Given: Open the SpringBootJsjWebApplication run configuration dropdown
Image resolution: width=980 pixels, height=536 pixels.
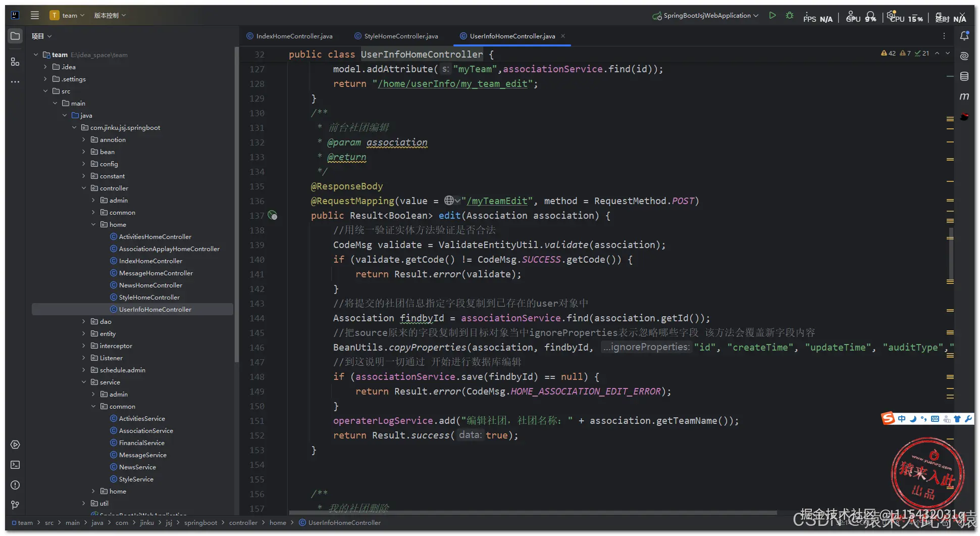Looking at the screenshot, I should tap(705, 15).
